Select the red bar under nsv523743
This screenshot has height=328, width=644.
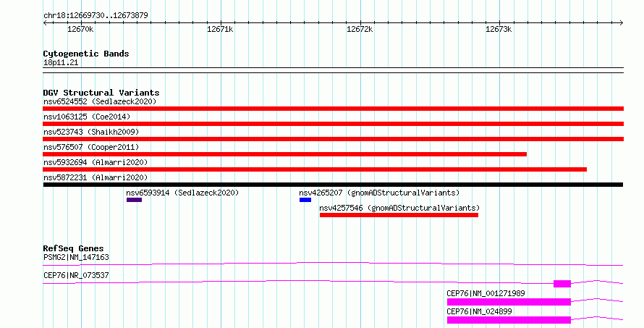[333, 139]
